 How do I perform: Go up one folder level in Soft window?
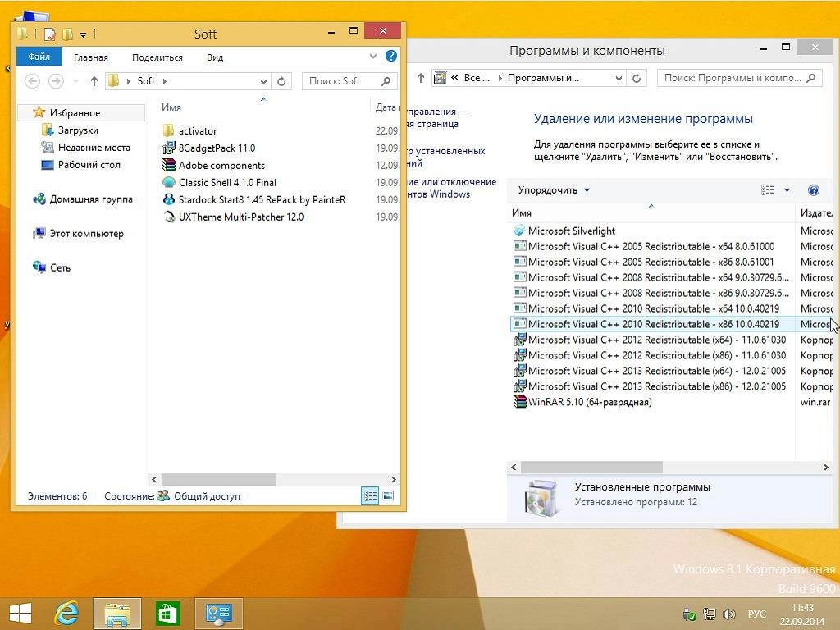(94, 81)
